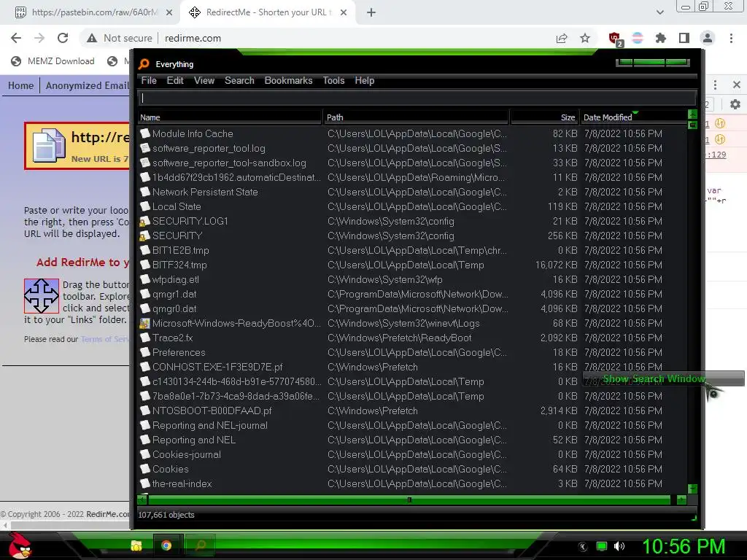Select the BIT1E2B.tmp file row
This screenshot has height=560, width=747.
pyautogui.click(x=413, y=251)
